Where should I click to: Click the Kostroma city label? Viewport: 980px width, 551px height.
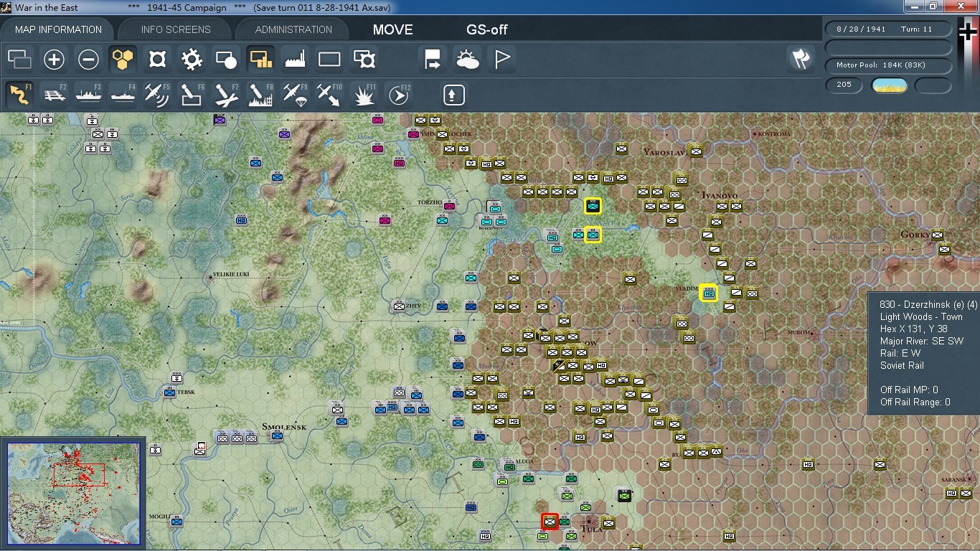(x=775, y=134)
